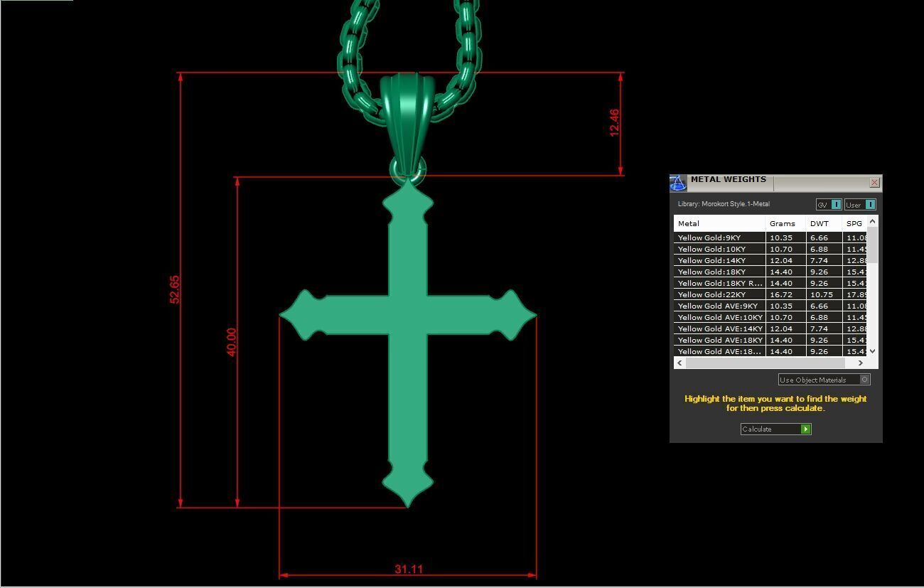
Task: Click the horizontal scroll right arrow
Action: [x=860, y=363]
